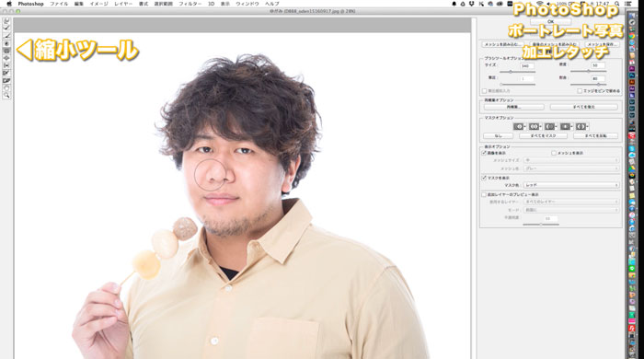Open the イメージ menu
Viewport: 644px width, 359px height.
98,4
